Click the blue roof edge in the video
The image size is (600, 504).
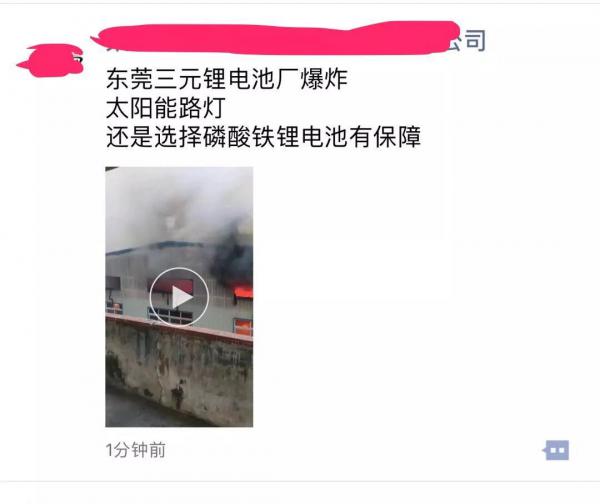coord(161,246)
